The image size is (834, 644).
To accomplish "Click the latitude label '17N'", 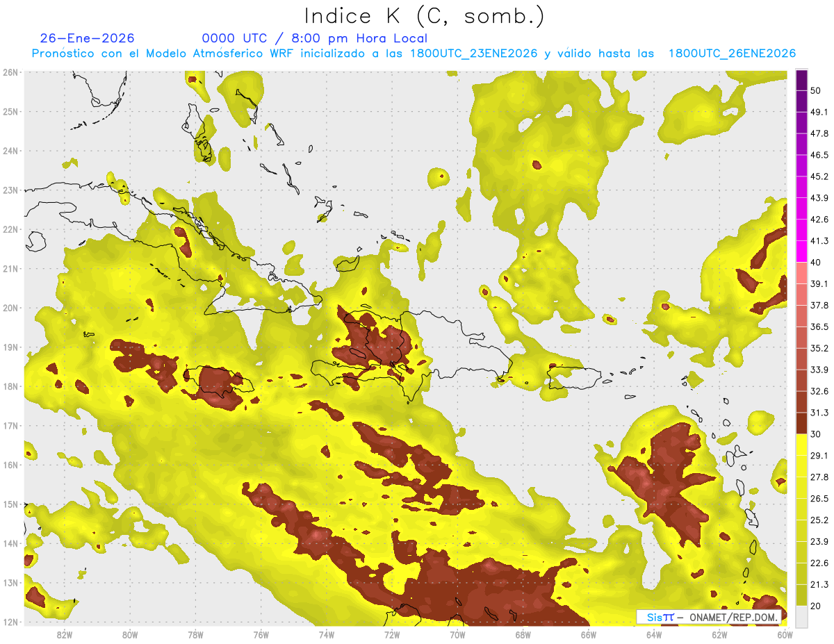I will point(10,425).
